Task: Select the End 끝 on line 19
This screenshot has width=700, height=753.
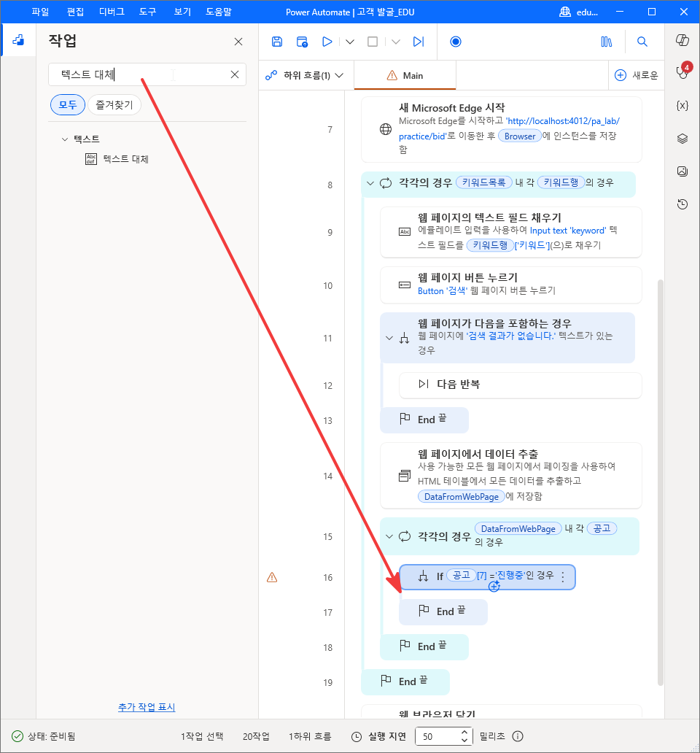Action: pyautogui.click(x=405, y=682)
